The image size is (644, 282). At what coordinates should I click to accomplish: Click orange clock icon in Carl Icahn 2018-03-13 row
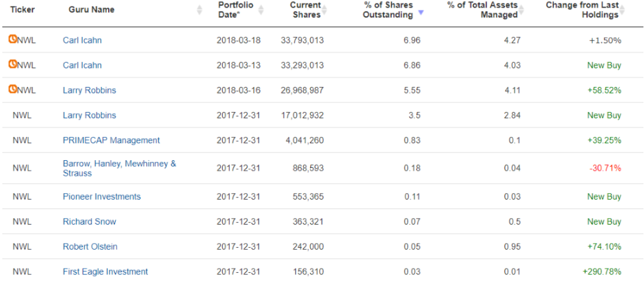pyautogui.click(x=13, y=65)
